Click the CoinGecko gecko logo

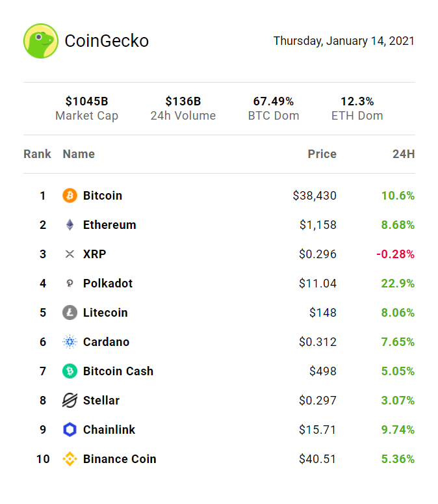pyautogui.click(x=41, y=41)
